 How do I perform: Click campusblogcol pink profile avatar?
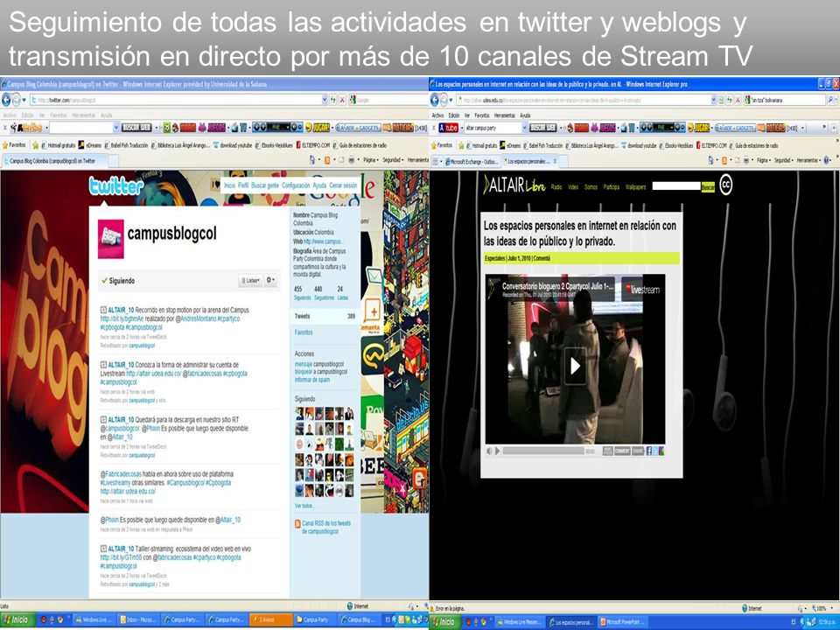[x=111, y=239]
